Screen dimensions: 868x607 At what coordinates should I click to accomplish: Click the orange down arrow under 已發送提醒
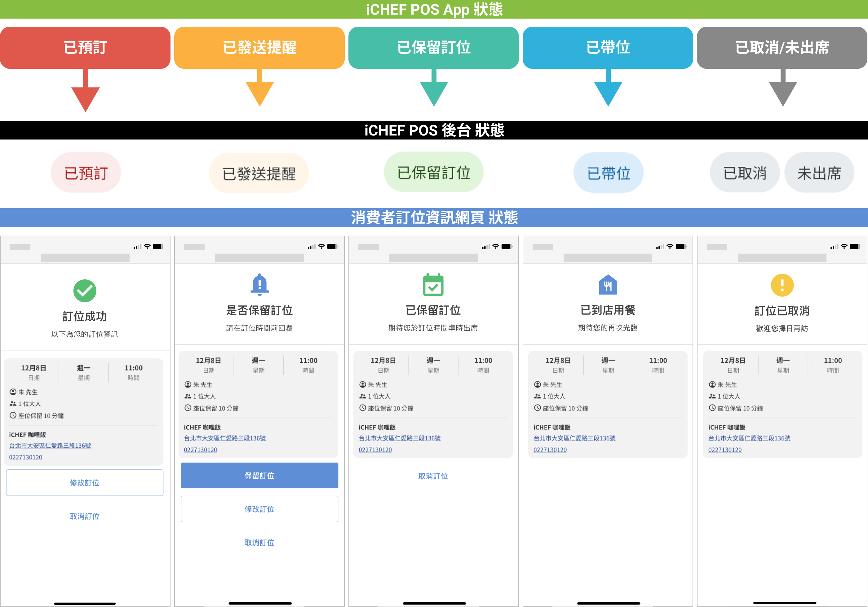click(x=260, y=90)
